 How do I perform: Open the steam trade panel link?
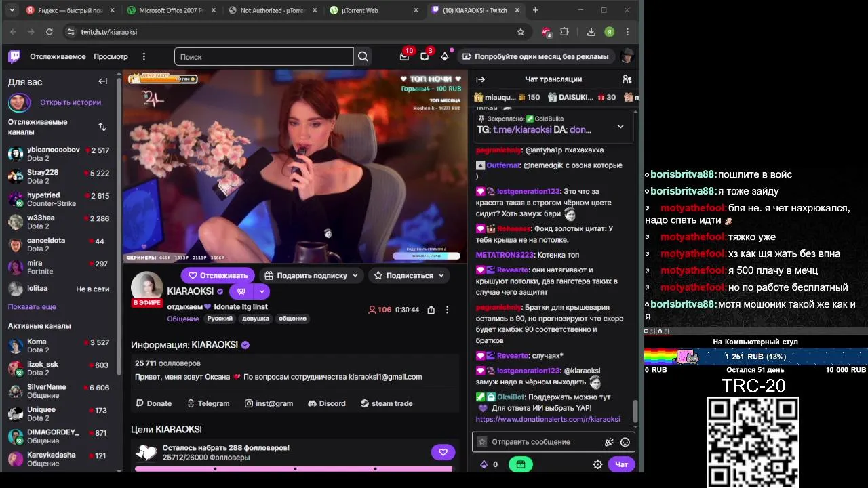coord(387,403)
